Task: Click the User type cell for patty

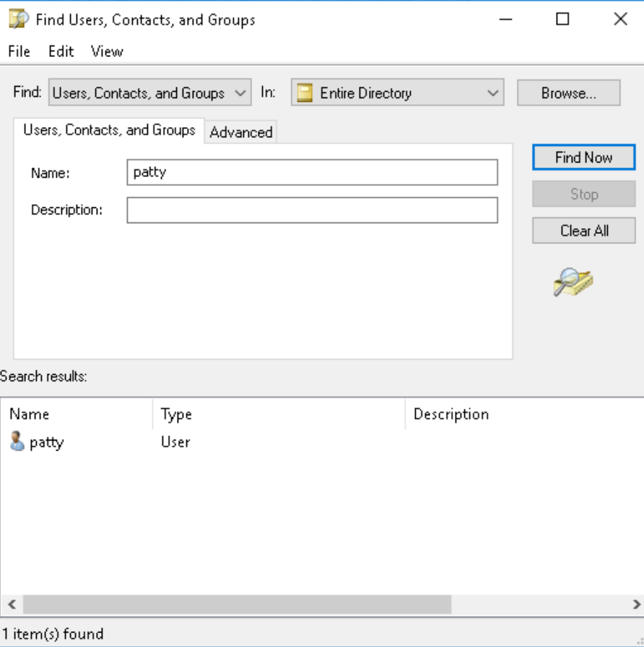Action: 175,442
